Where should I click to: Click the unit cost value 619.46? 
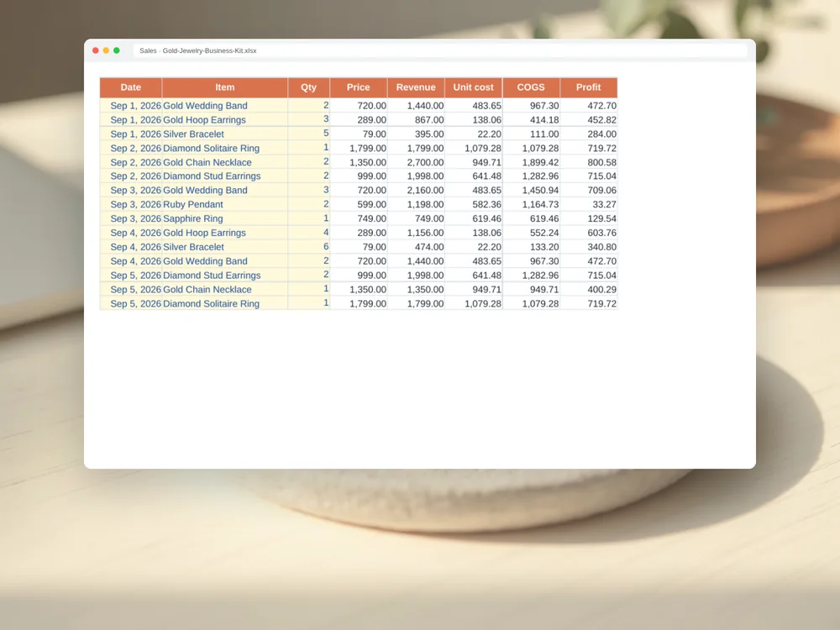click(x=486, y=218)
